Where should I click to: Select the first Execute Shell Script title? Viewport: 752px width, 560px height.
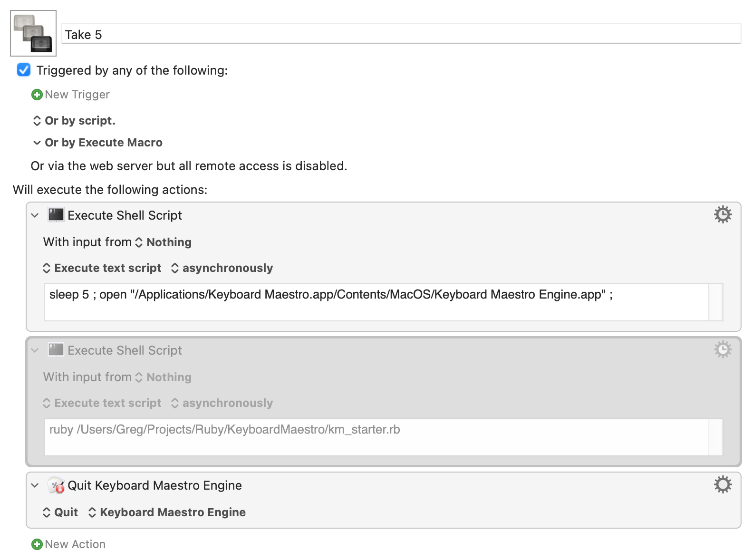pos(125,215)
